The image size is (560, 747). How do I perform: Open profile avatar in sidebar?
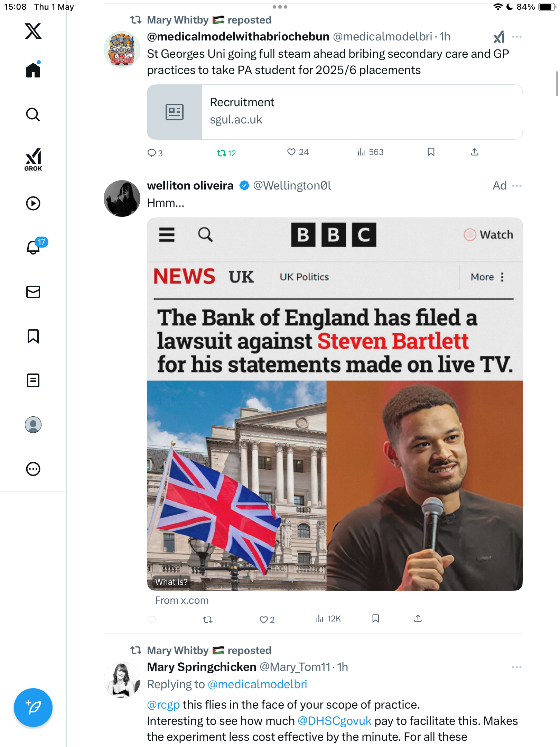33,425
